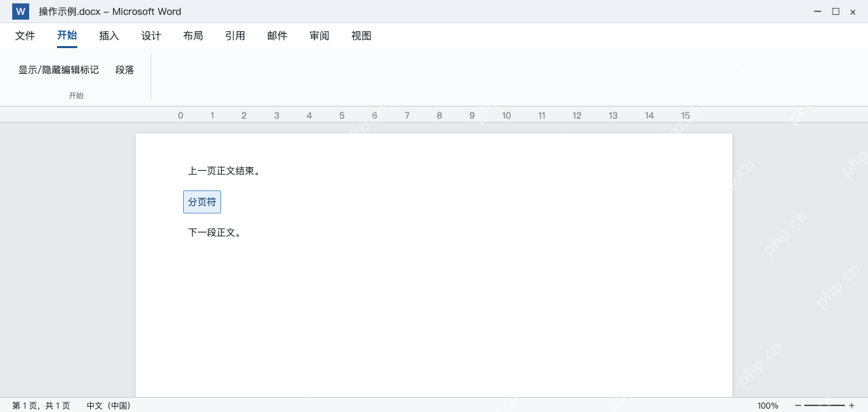
Task: Open the 引用 tab
Action: click(x=235, y=36)
